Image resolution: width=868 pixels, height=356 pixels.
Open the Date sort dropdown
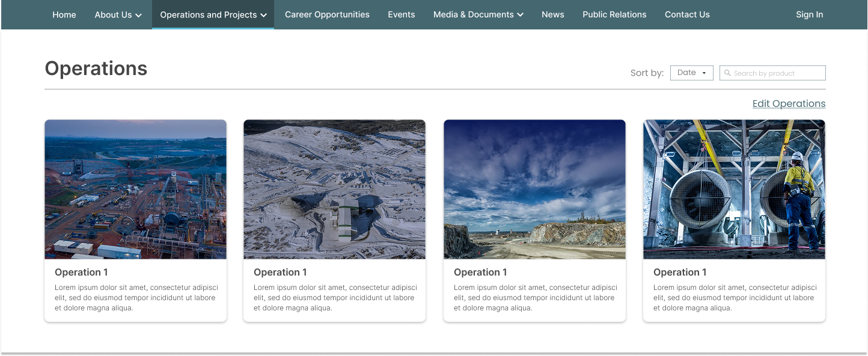691,73
